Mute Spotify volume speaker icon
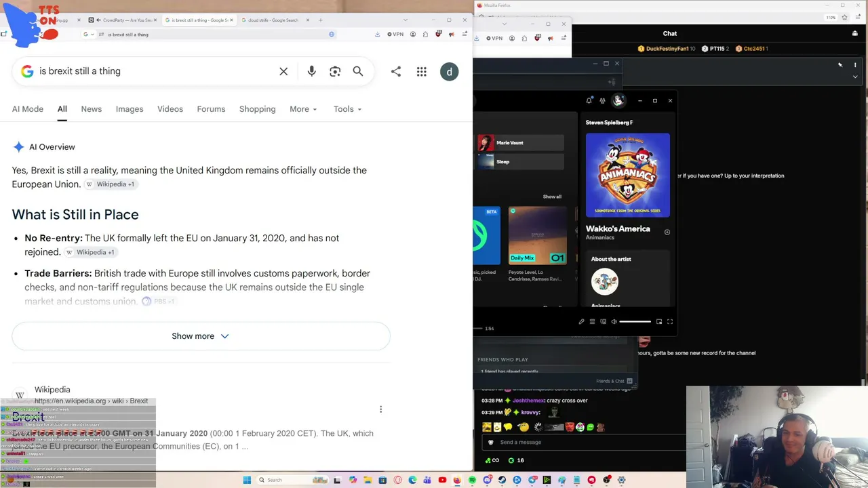This screenshot has width=868, height=488. tap(614, 322)
